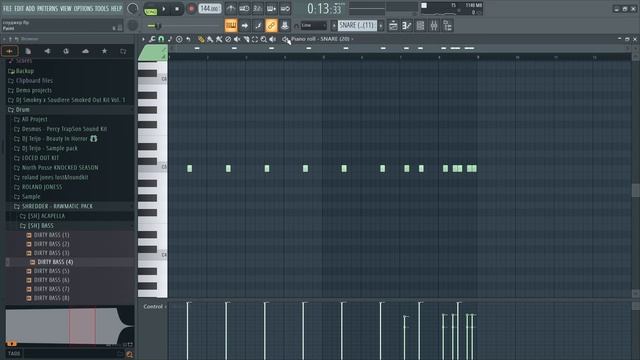Open the TOOLS menu

(102, 9)
